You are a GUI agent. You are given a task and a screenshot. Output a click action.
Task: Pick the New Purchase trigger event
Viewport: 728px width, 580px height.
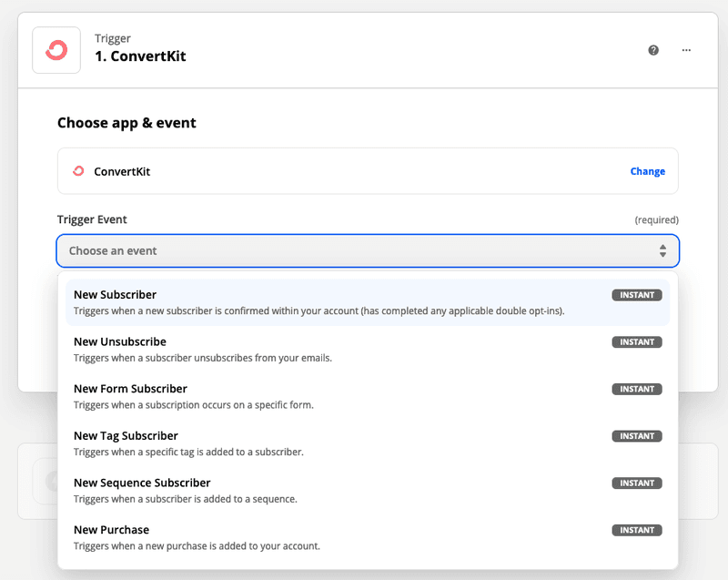[368, 537]
